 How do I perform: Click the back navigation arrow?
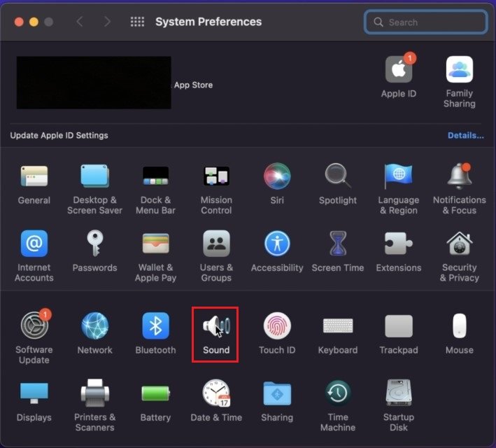pyautogui.click(x=80, y=22)
